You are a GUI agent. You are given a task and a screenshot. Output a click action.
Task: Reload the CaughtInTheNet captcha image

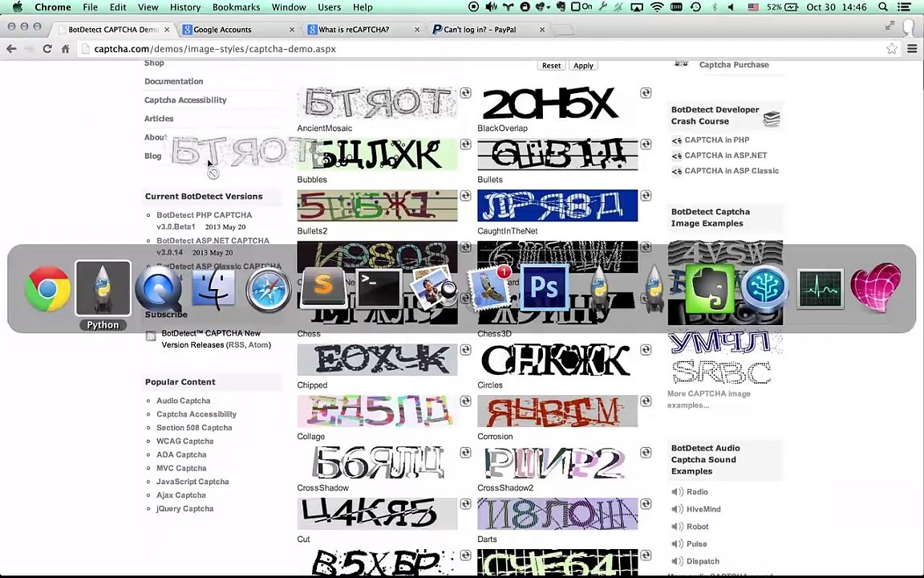pos(646,195)
